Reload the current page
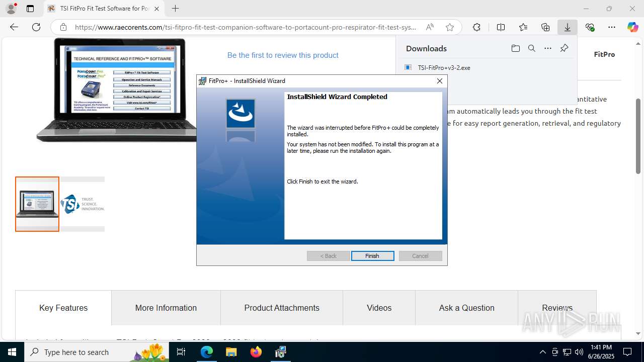 point(36,27)
